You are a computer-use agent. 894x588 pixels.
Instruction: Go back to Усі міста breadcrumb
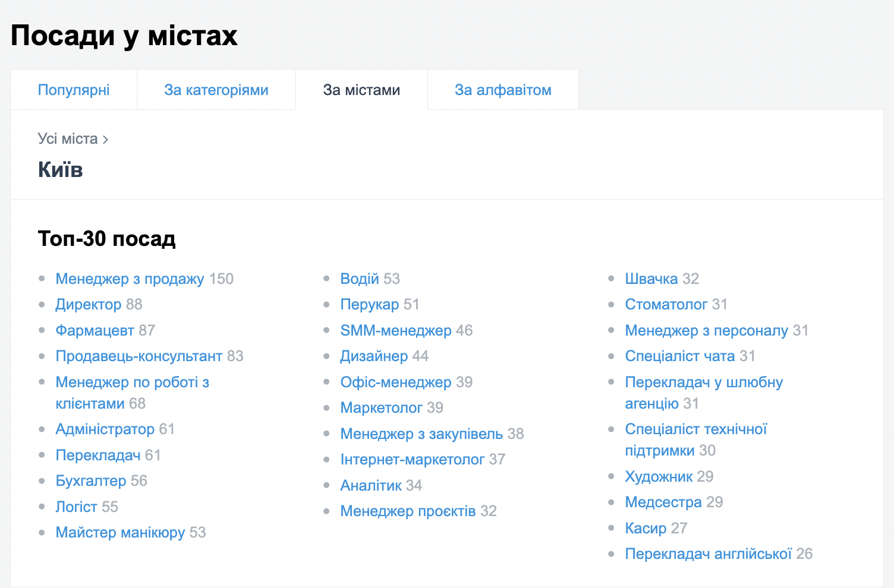[68, 139]
